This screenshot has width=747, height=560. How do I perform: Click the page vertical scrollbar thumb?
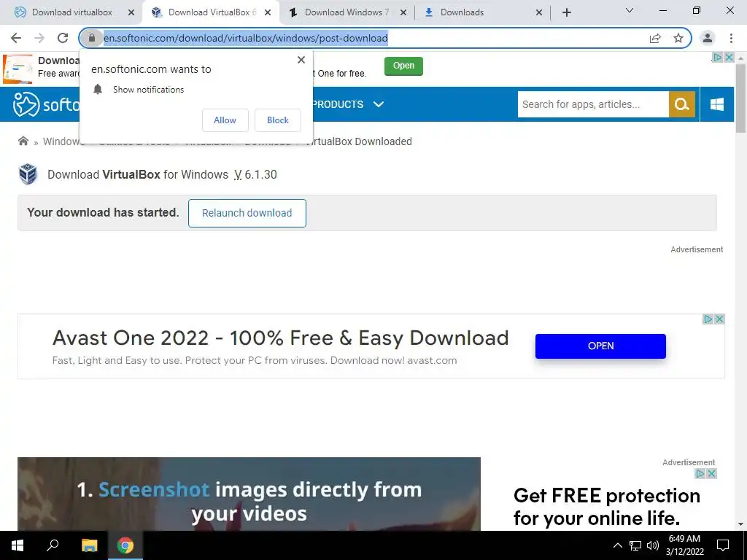740,98
